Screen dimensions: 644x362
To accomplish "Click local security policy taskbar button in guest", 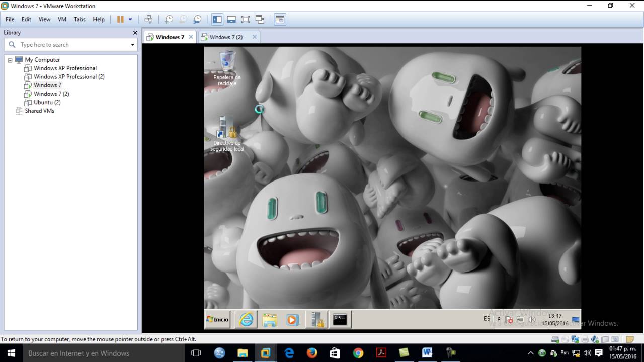I will (x=316, y=319).
